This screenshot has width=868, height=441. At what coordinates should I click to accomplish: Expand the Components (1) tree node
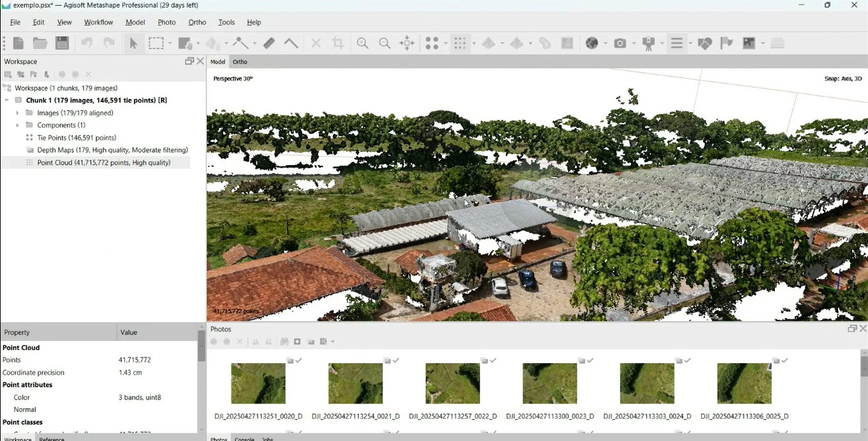pyautogui.click(x=18, y=125)
